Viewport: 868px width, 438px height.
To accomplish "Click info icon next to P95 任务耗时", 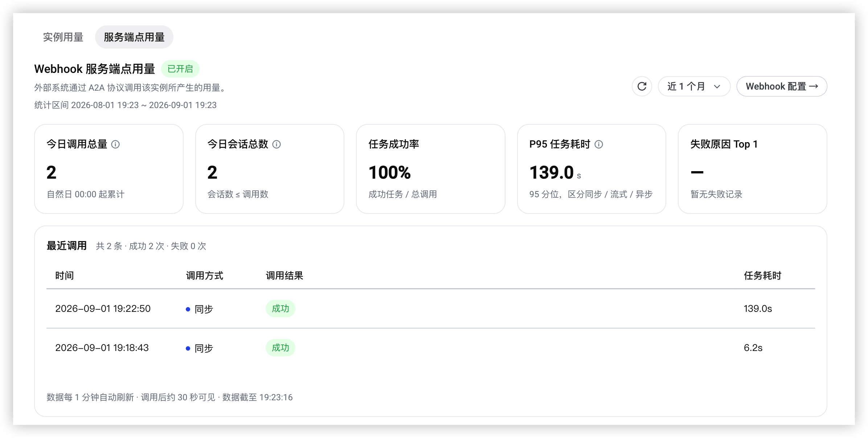I will click(x=599, y=144).
